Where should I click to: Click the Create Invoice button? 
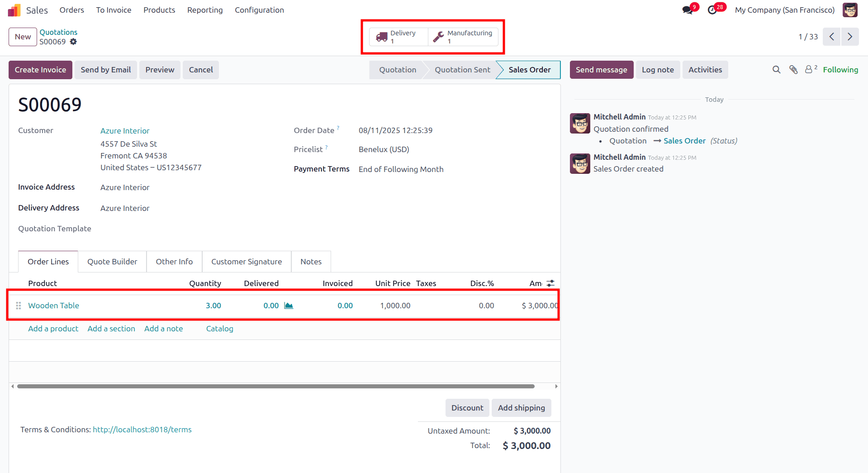click(x=40, y=70)
